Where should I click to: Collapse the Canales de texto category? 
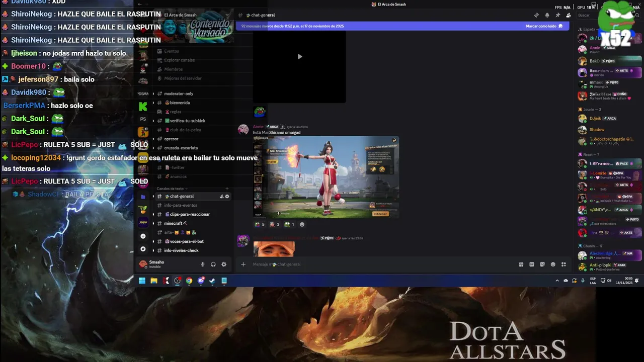click(x=172, y=189)
